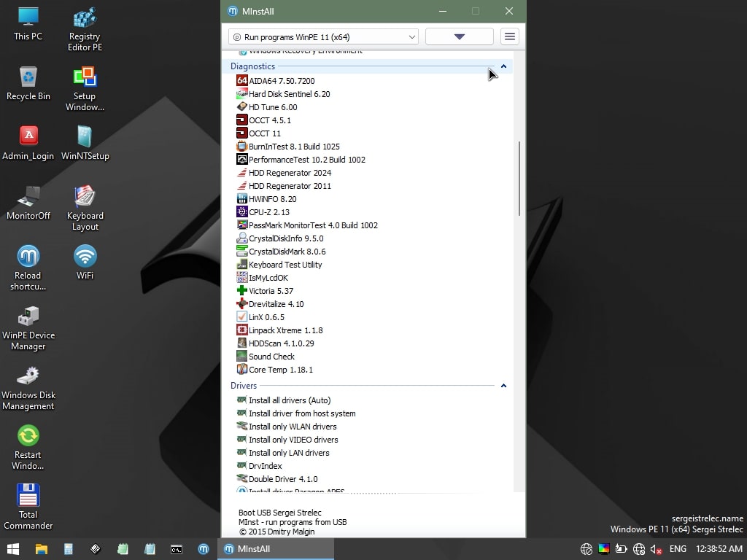This screenshot has height=560, width=747.
Task: Launch Total Commander from the desktop
Action: click(x=28, y=507)
